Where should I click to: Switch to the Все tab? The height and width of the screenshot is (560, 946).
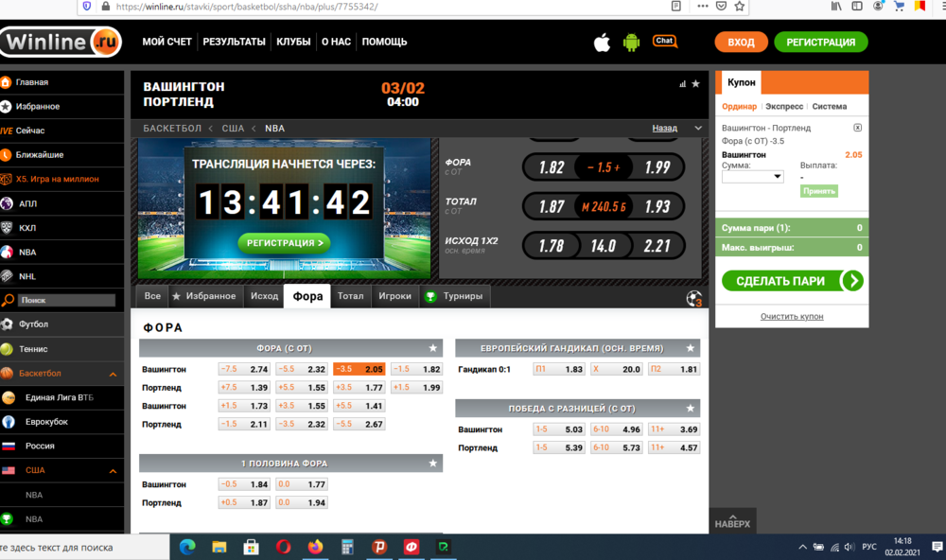coord(152,296)
